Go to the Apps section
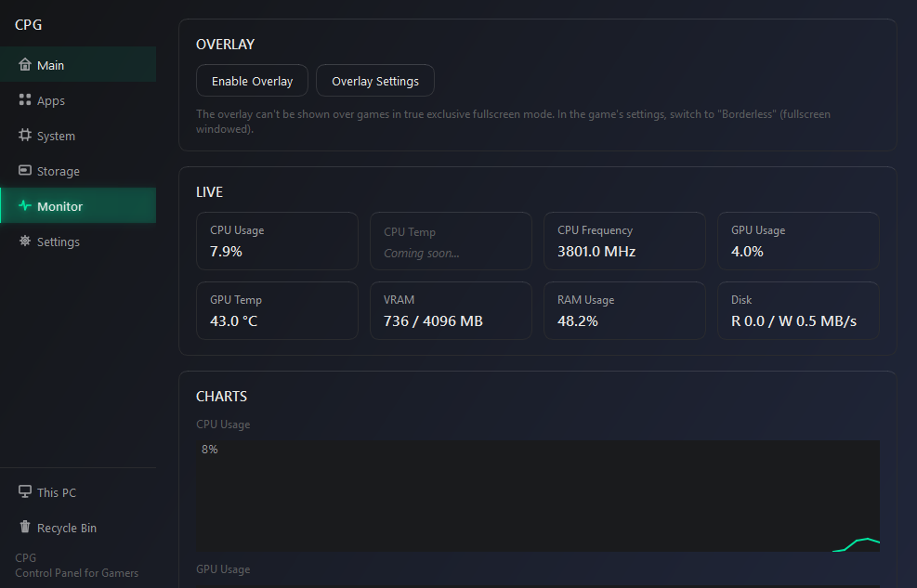 click(78, 100)
